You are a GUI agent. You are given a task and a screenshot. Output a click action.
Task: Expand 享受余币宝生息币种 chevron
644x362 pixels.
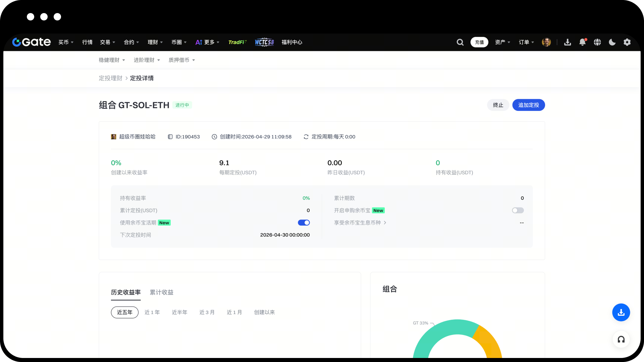385,223
